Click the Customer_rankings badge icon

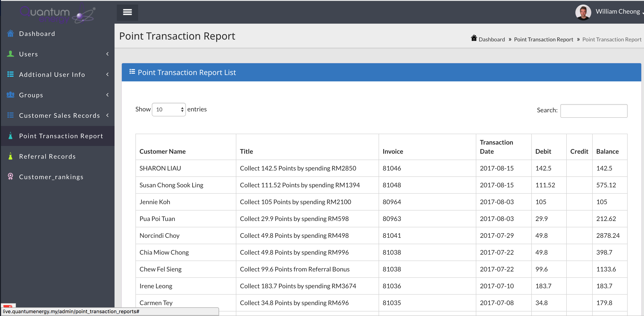[x=10, y=176]
